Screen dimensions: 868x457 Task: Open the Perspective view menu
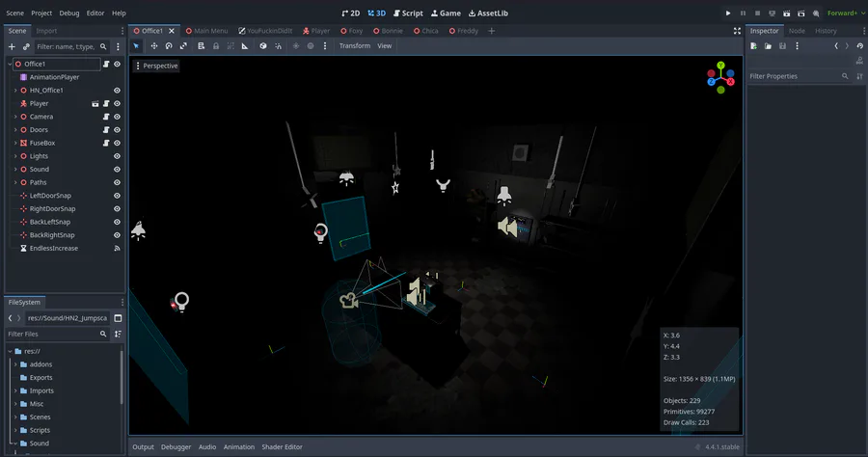(156, 66)
